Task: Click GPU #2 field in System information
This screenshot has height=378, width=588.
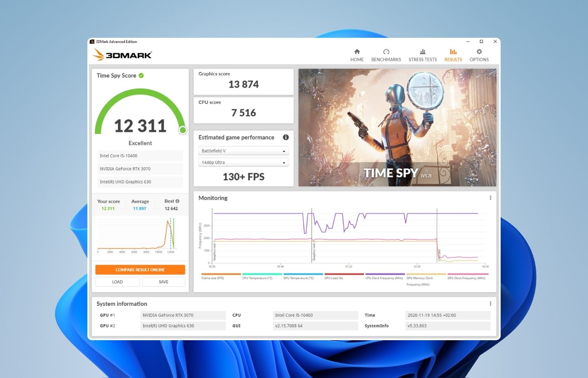Action: 183,326
